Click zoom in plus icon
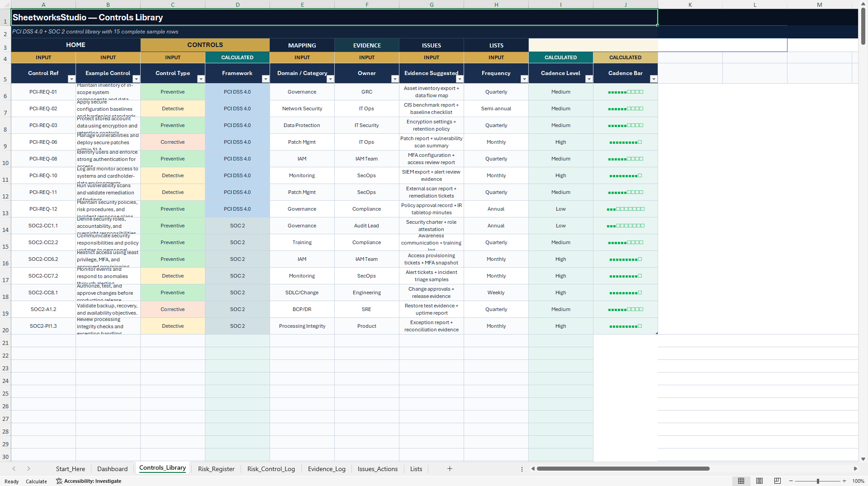Screen dimensions: 868x486 [x=844, y=481]
